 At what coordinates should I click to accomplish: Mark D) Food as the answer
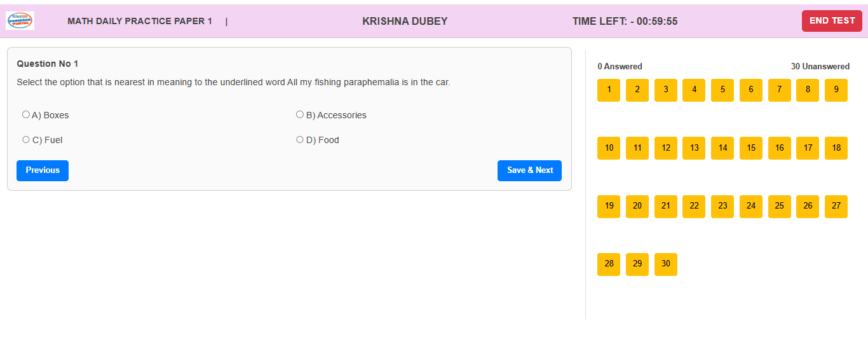click(x=300, y=140)
